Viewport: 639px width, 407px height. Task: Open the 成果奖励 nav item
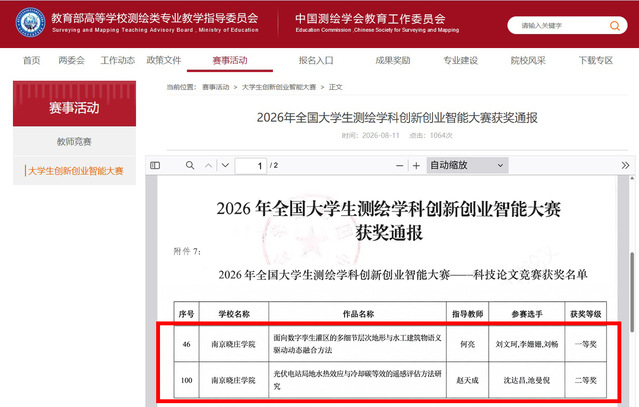click(392, 60)
